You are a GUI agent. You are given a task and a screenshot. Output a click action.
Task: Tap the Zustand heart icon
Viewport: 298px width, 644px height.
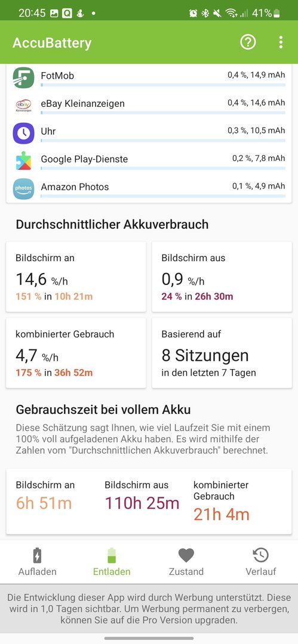(x=186, y=555)
